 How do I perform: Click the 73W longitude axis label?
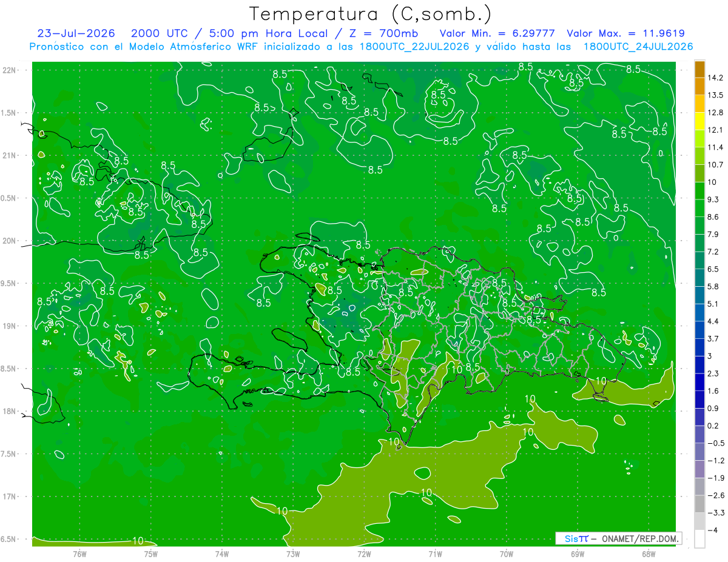[292, 554]
